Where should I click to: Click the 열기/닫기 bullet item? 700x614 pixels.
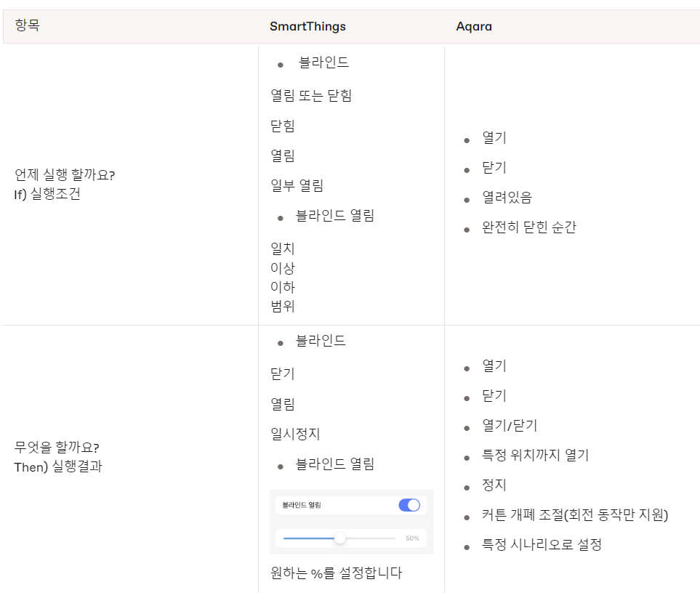[510, 426]
